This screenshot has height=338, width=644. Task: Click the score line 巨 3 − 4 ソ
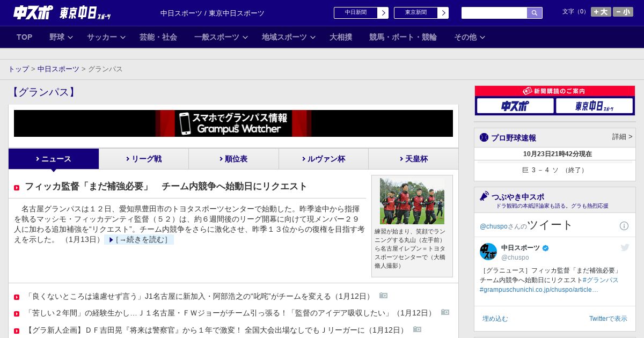coord(555,170)
